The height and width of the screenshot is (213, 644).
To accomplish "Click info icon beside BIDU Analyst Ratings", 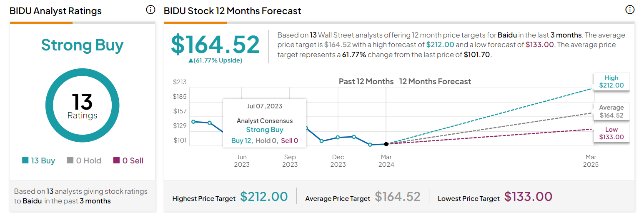I will click(x=150, y=10).
